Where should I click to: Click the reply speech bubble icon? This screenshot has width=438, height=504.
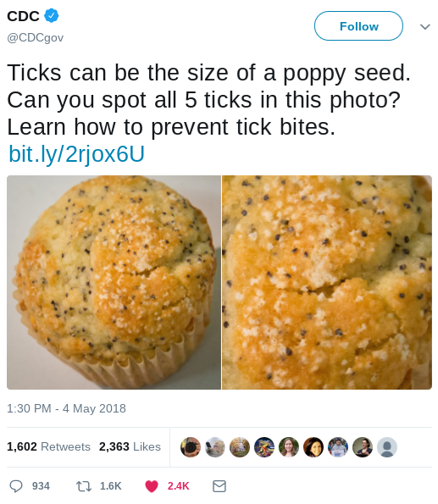tap(16, 486)
